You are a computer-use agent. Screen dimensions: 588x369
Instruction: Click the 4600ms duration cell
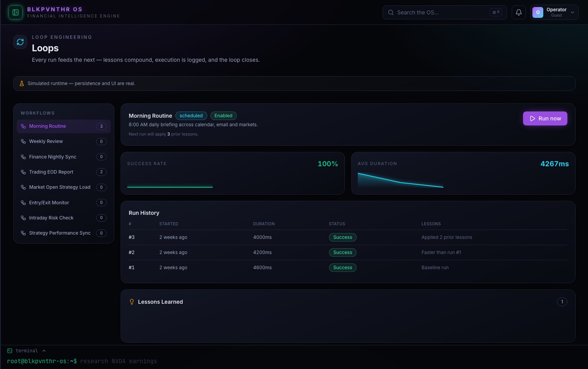(262, 268)
